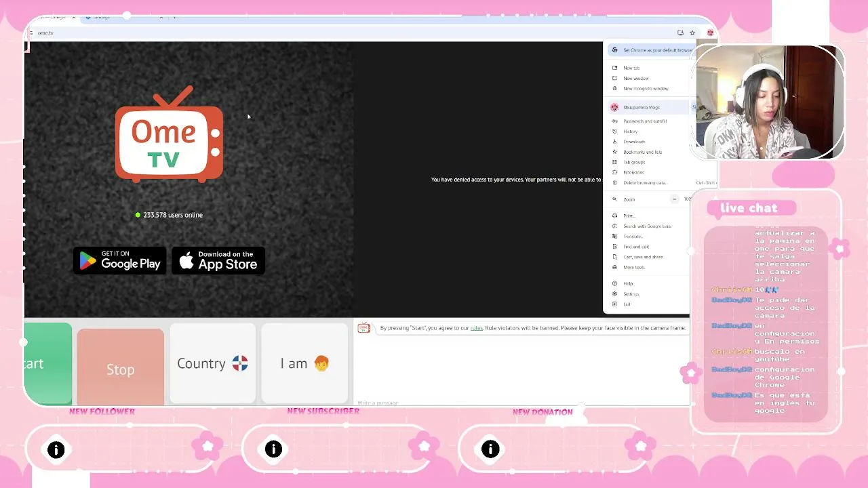Click the Incognito icon in menu
The width and height of the screenshot is (868, 488).
click(x=615, y=88)
